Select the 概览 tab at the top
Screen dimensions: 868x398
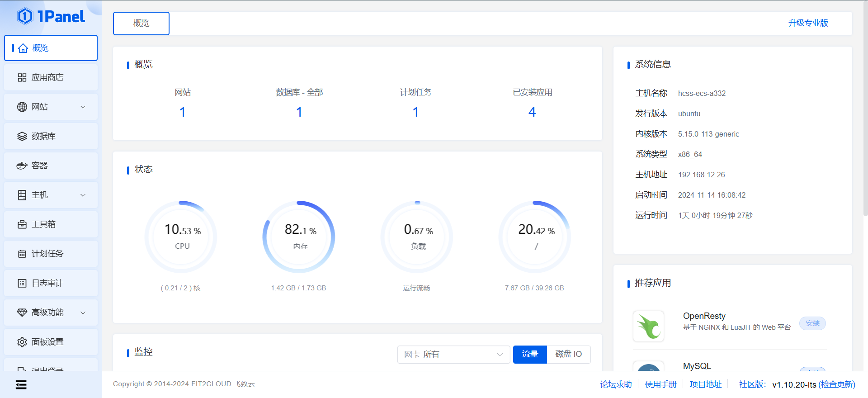141,24
